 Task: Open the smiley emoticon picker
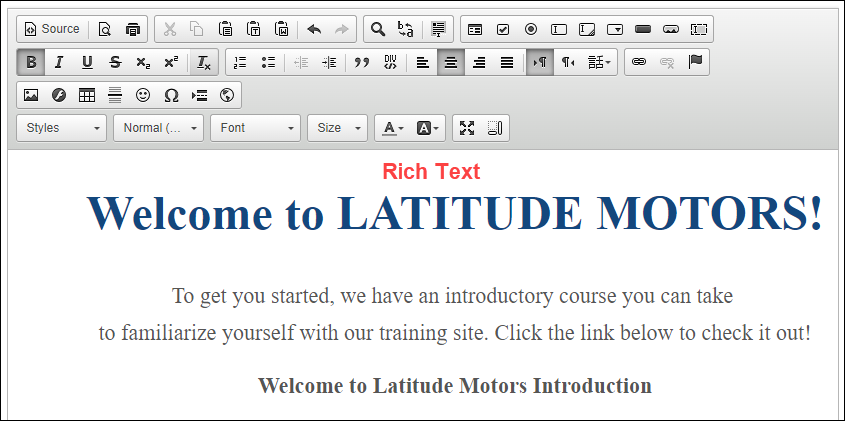(x=143, y=96)
